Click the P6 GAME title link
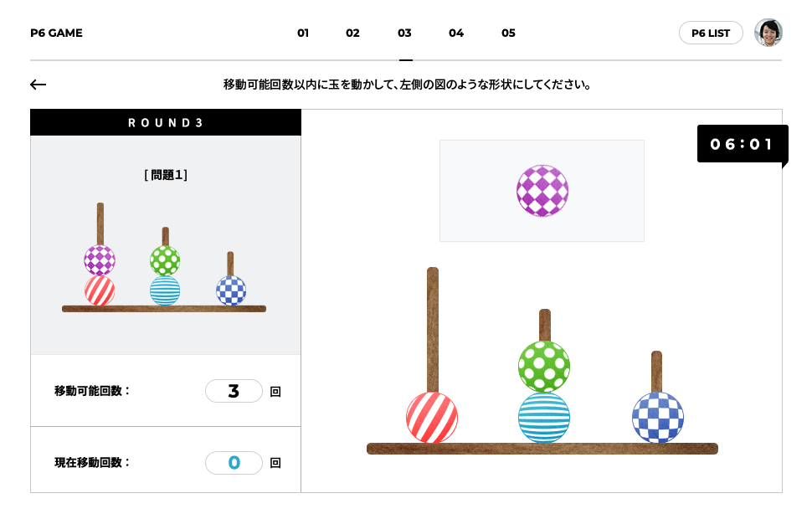This screenshot has height=519, width=812. tap(56, 33)
